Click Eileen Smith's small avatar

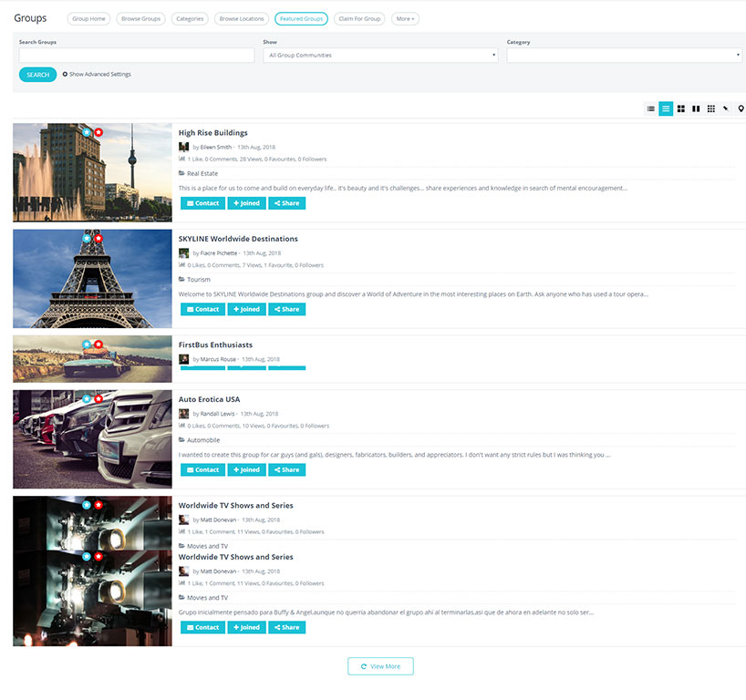[x=183, y=147]
